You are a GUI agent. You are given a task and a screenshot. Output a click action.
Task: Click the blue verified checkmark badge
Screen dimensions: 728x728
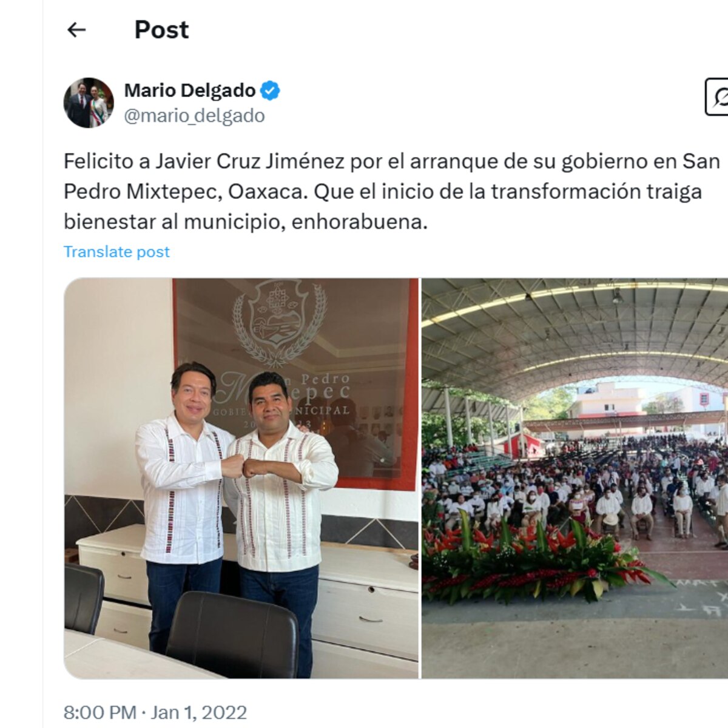click(x=270, y=90)
